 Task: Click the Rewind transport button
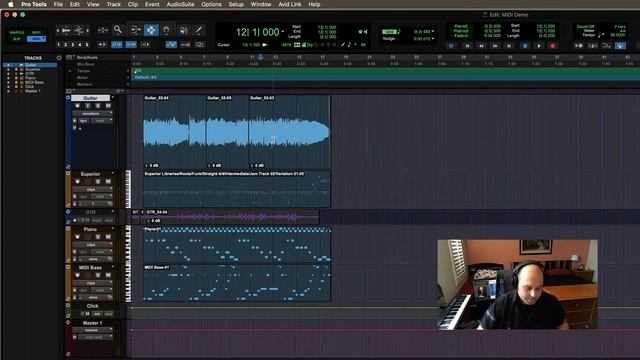point(481,46)
